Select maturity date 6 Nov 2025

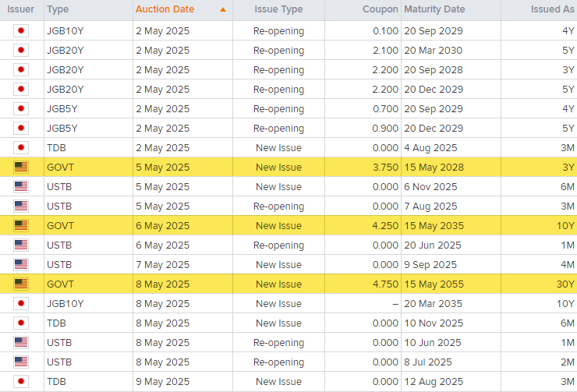point(430,187)
